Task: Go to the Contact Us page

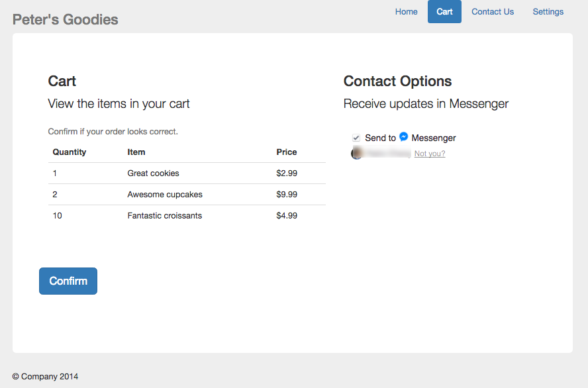Action: click(492, 12)
